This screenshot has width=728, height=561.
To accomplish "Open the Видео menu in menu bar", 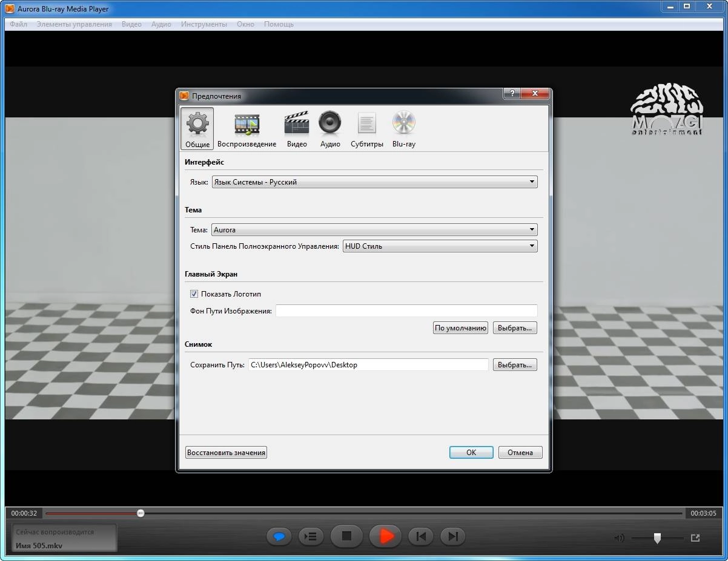I will pos(131,24).
